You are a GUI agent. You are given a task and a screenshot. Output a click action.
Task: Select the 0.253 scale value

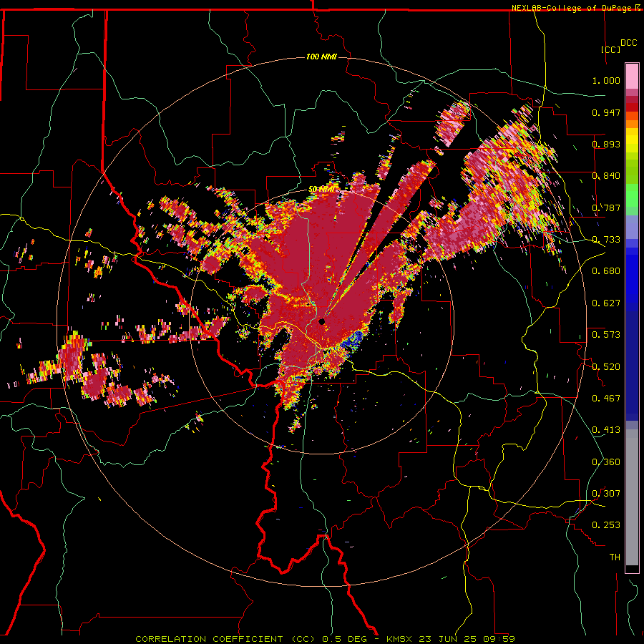click(x=606, y=525)
